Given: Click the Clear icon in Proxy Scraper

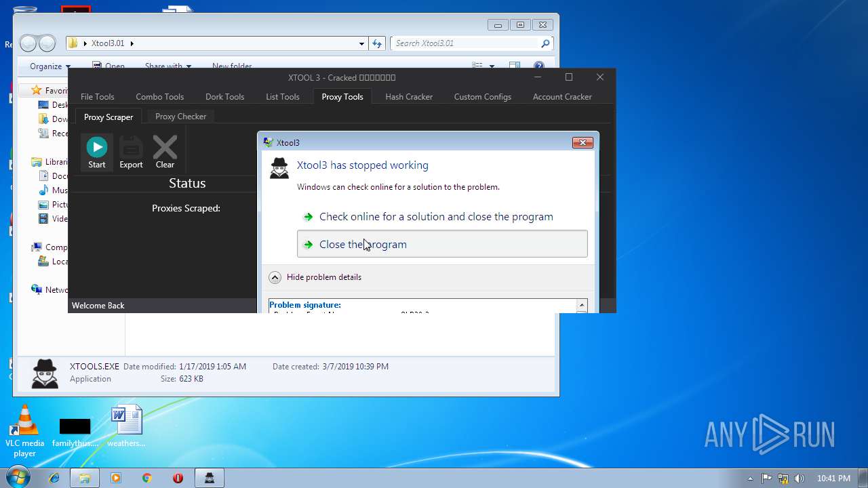Looking at the screenshot, I should point(165,152).
